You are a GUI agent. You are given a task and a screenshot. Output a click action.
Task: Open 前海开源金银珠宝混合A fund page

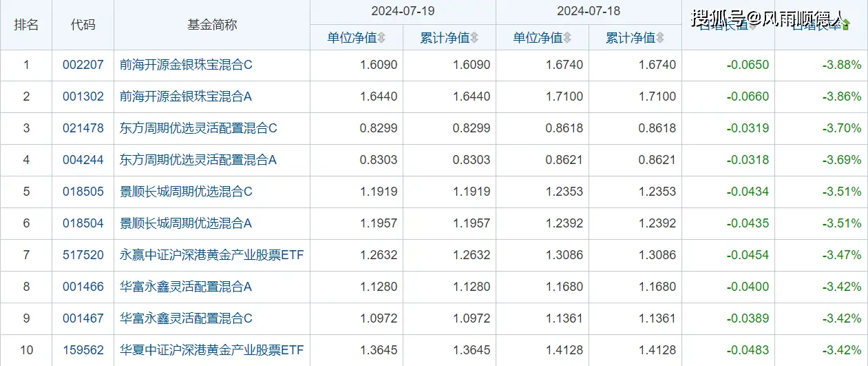point(187,97)
